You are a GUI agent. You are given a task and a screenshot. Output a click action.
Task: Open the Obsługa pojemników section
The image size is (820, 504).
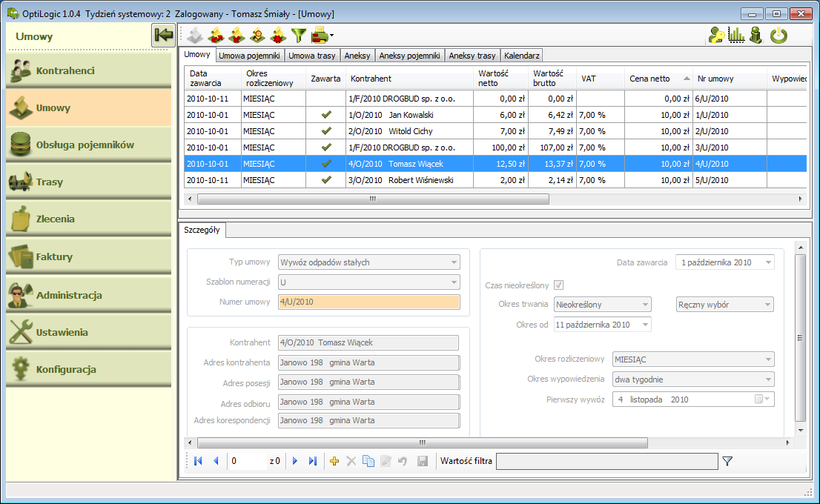pyautogui.click(x=88, y=145)
